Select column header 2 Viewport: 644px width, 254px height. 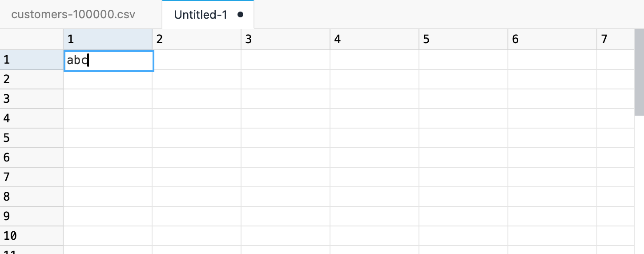coord(197,39)
